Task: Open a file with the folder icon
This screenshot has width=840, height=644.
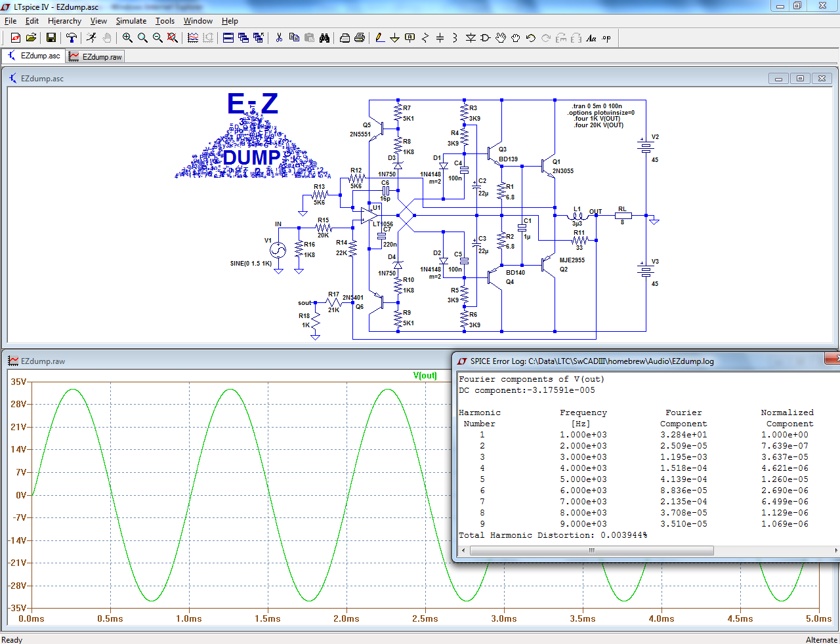Action: coord(31,38)
